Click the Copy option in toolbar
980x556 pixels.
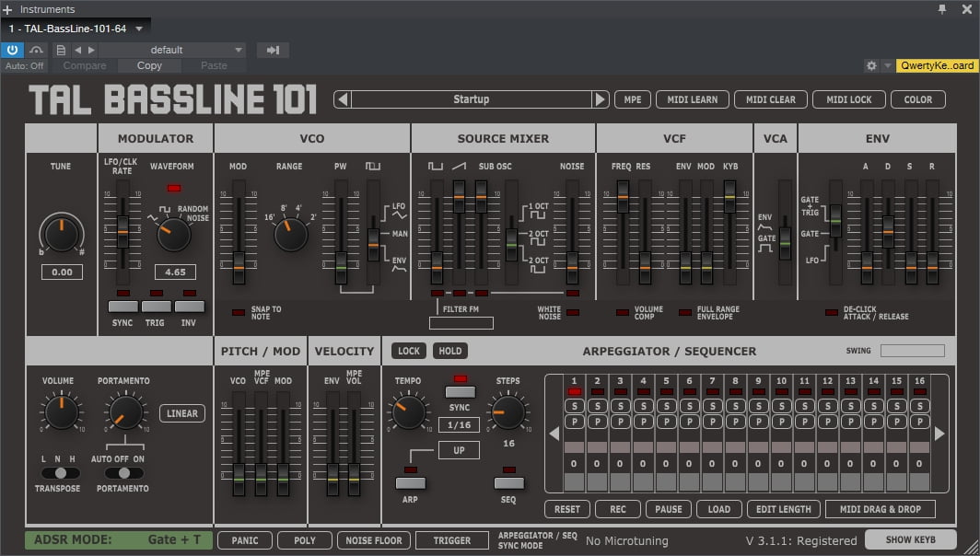coord(149,66)
